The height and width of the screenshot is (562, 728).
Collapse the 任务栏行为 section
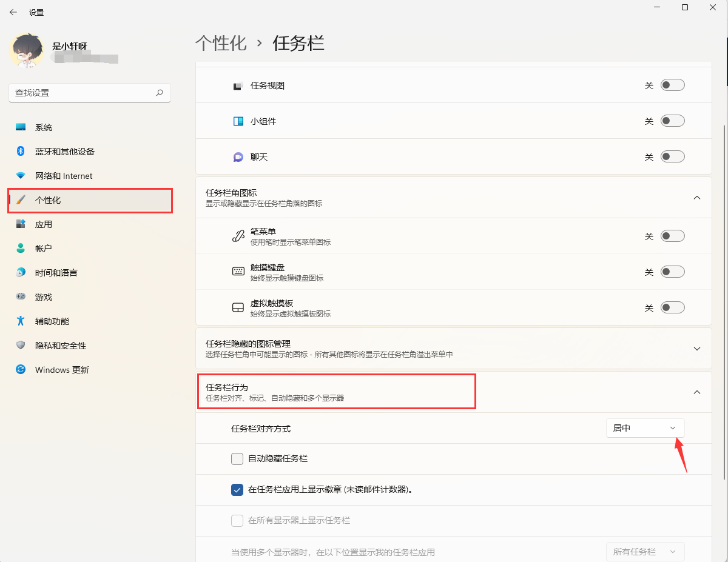696,392
